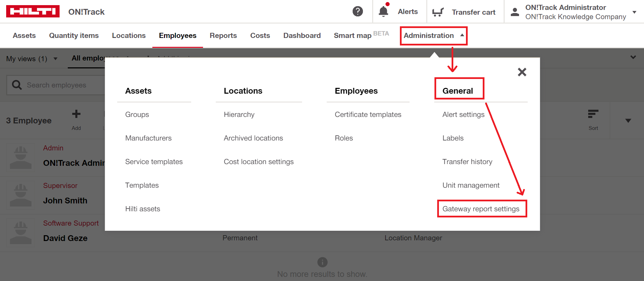
Task: Close the Administration menu with the X
Action: click(x=522, y=72)
